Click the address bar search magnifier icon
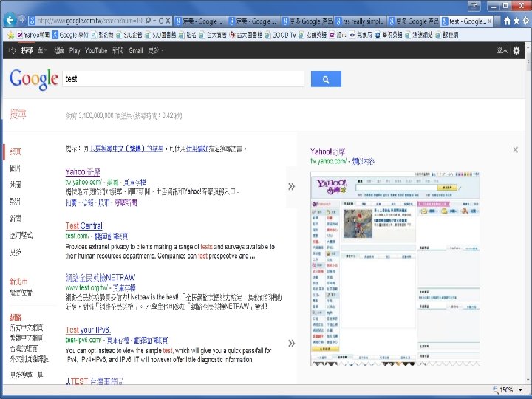532x399 pixels. (x=148, y=21)
